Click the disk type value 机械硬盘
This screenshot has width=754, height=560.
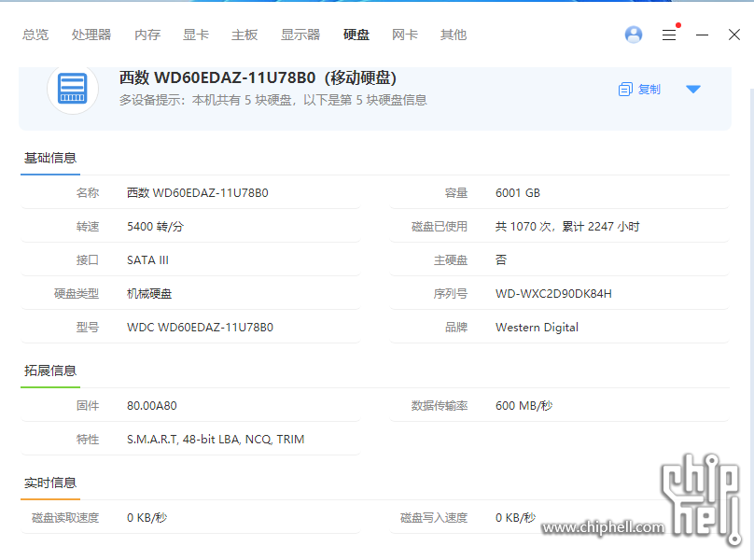tap(149, 294)
